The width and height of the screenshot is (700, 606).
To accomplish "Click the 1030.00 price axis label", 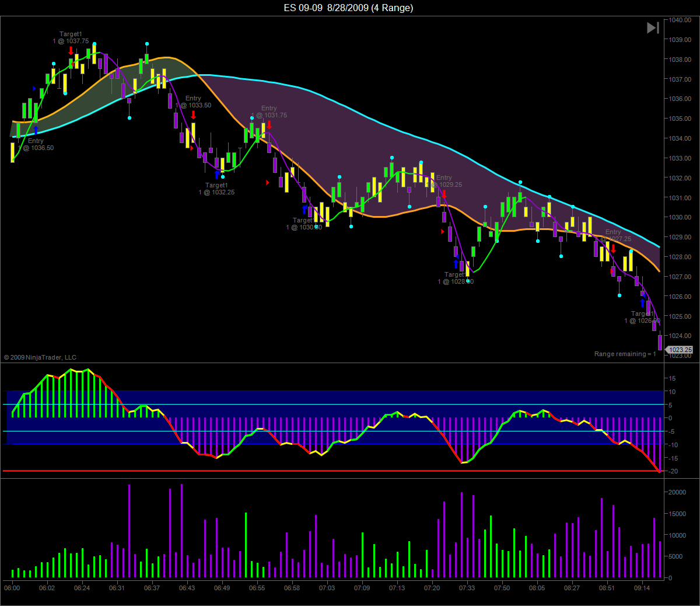I will click(680, 217).
